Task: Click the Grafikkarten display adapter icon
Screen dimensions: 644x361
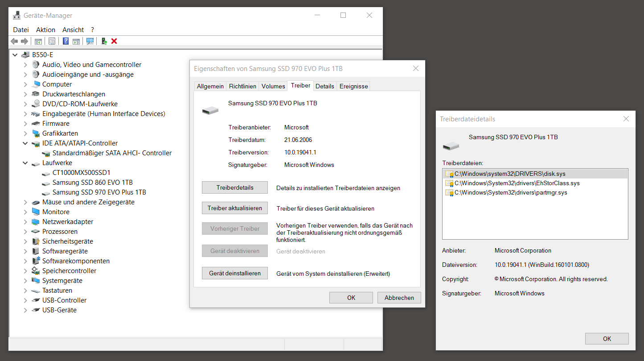Action: 36,133
